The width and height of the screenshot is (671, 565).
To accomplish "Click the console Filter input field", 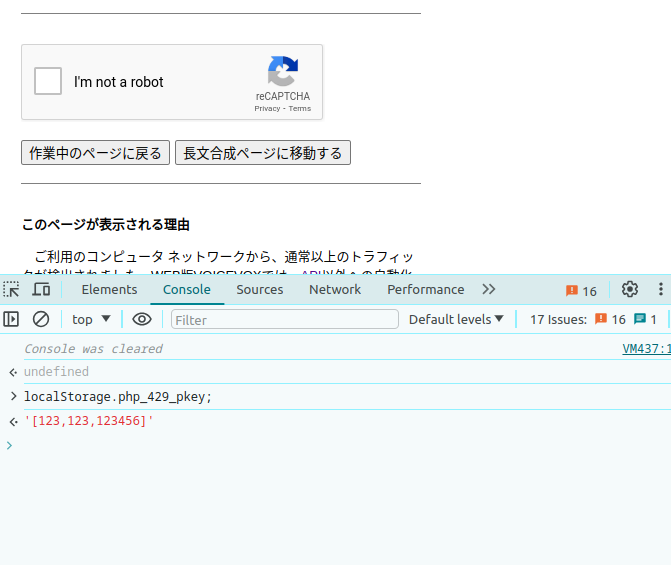I will pyautogui.click(x=285, y=319).
